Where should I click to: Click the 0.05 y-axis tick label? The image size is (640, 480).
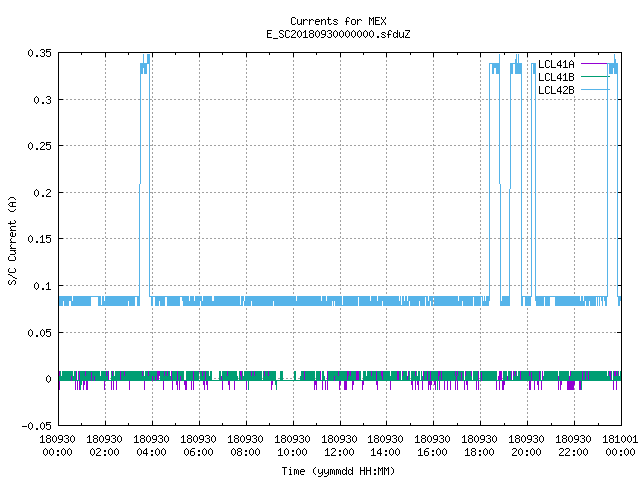pos(40,333)
